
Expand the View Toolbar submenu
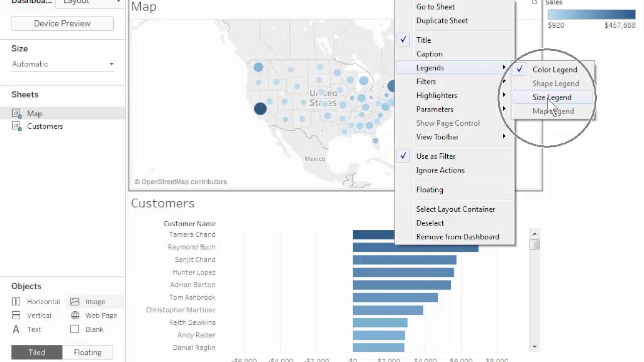click(x=455, y=137)
